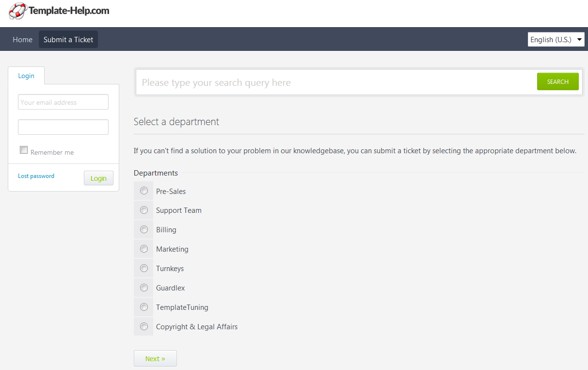Click the Login button
The width and height of the screenshot is (588, 370).
tap(98, 178)
